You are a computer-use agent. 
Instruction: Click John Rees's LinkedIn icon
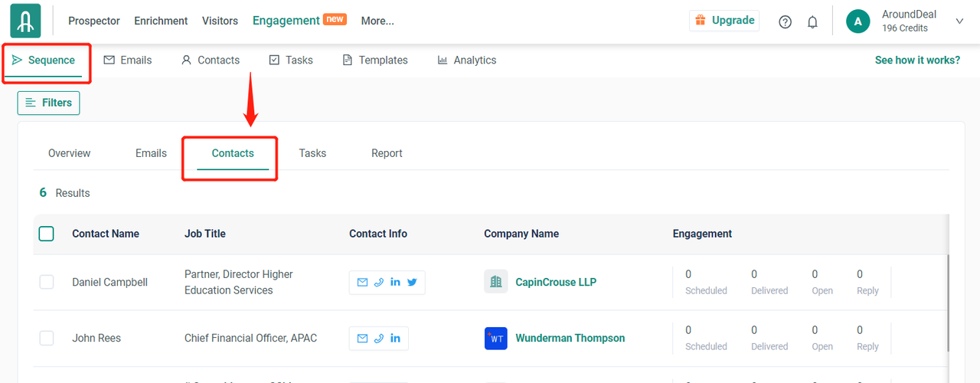[x=395, y=338]
